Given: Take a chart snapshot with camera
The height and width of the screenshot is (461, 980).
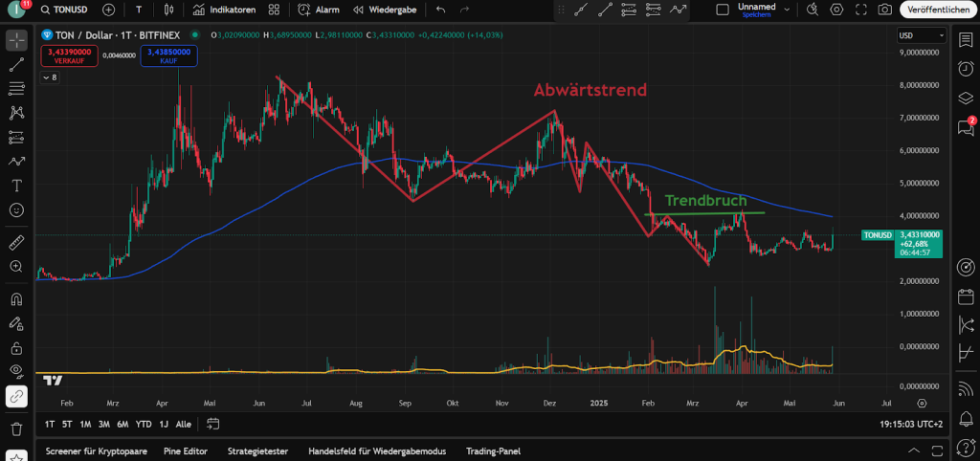Looking at the screenshot, I should tap(884, 10).
